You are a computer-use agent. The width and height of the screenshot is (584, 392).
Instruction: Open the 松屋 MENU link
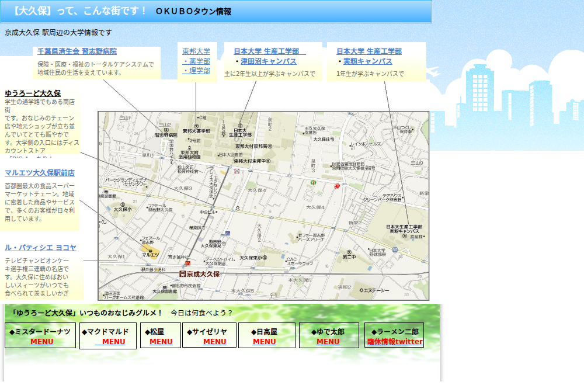point(161,342)
